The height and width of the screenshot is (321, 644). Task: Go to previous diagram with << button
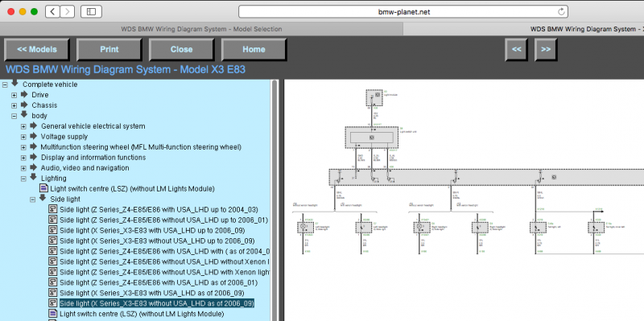[516, 50]
